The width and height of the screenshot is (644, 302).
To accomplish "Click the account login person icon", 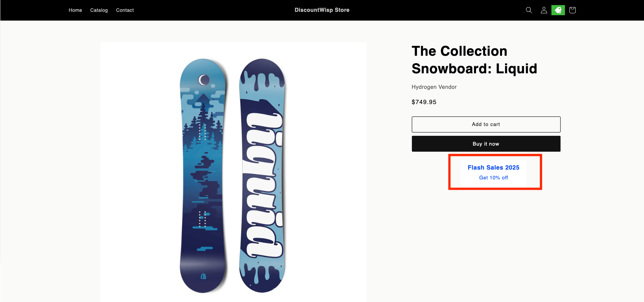I will point(544,10).
